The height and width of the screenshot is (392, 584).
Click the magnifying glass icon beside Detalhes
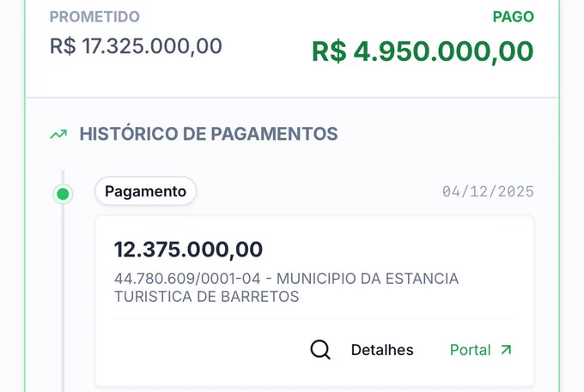click(x=320, y=350)
